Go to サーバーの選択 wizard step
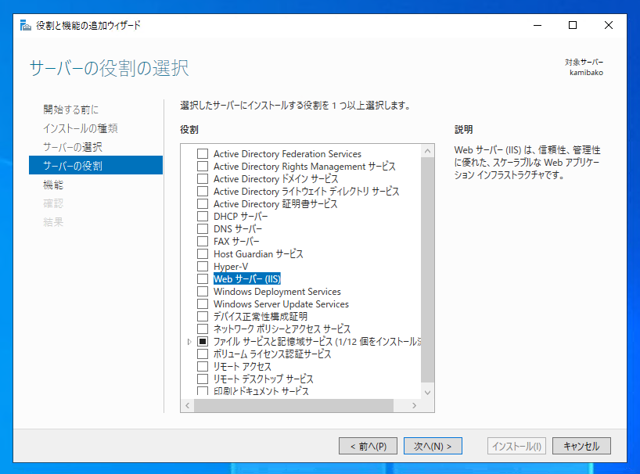The height and width of the screenshot is (474, 640). (x=73, y=147)
